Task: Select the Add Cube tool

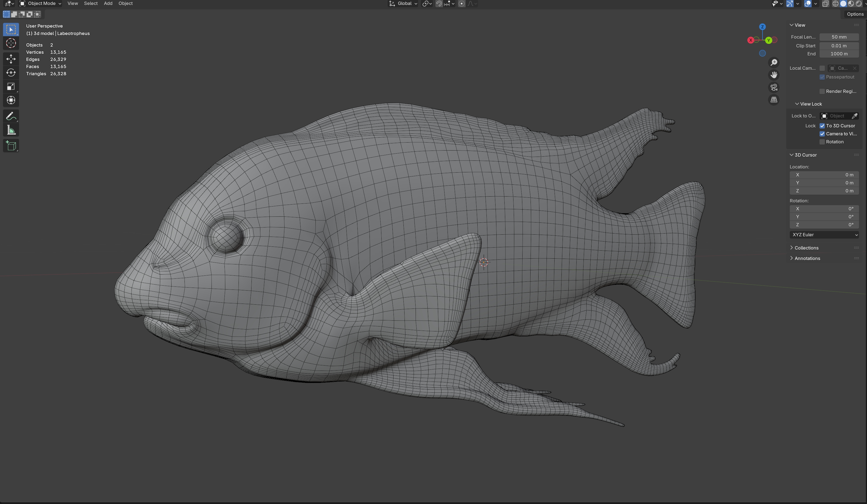Action: point(11,146)
